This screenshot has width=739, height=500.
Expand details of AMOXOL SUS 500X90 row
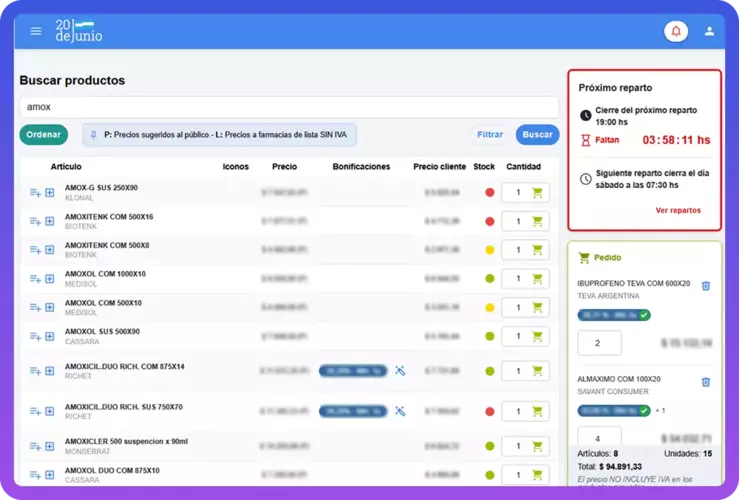pos(49,336)
